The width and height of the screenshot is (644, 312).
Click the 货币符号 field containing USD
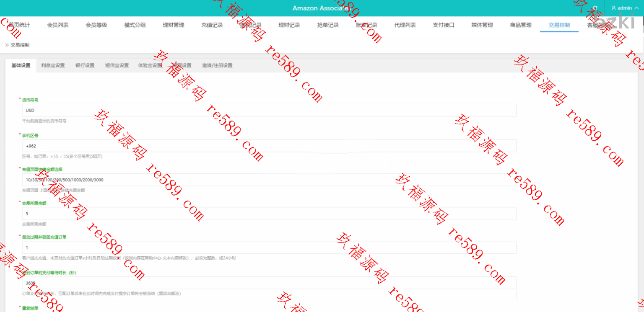[269, 111]
